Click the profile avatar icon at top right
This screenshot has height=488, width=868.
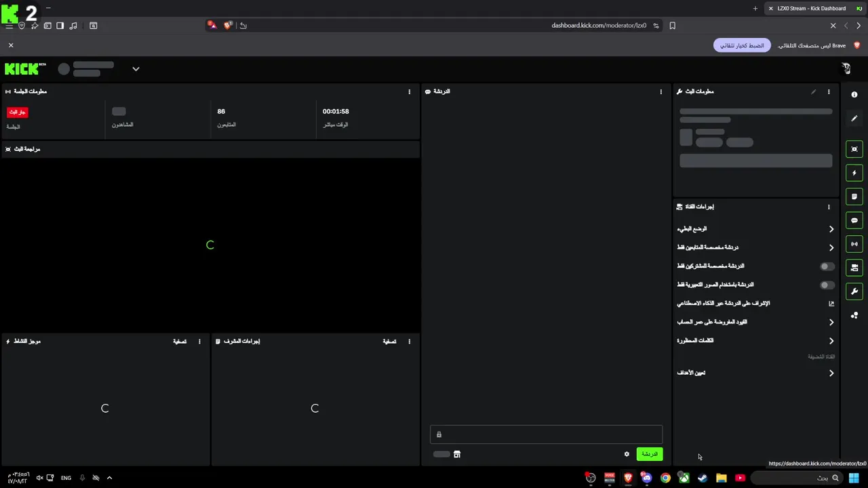coord(846,68)
